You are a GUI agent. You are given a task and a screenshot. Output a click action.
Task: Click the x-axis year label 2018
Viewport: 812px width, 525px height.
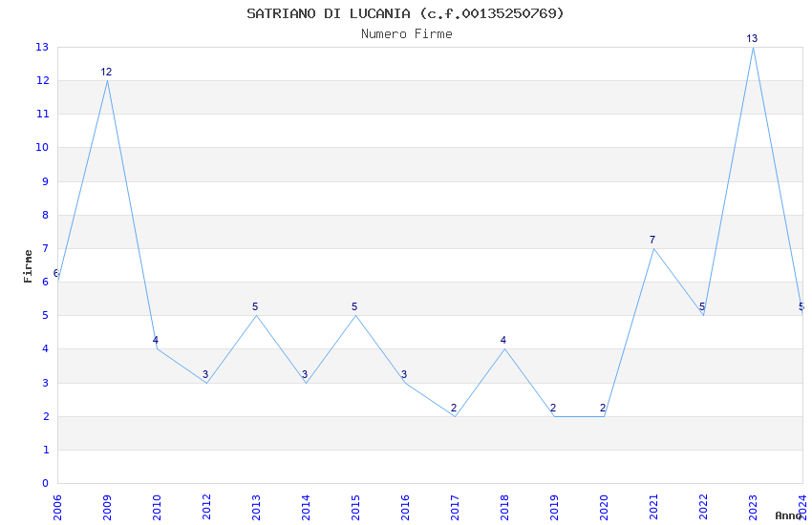pos(504,508)
